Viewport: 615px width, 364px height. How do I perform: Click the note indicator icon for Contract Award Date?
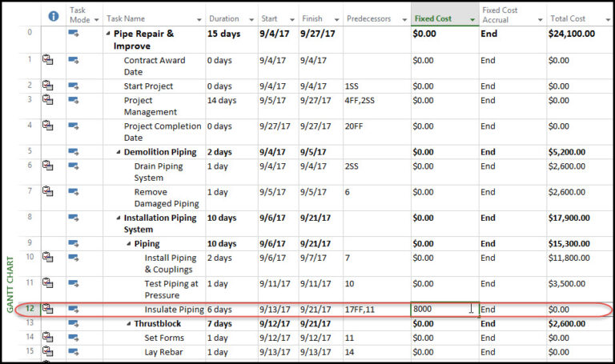tap(47, 59)
